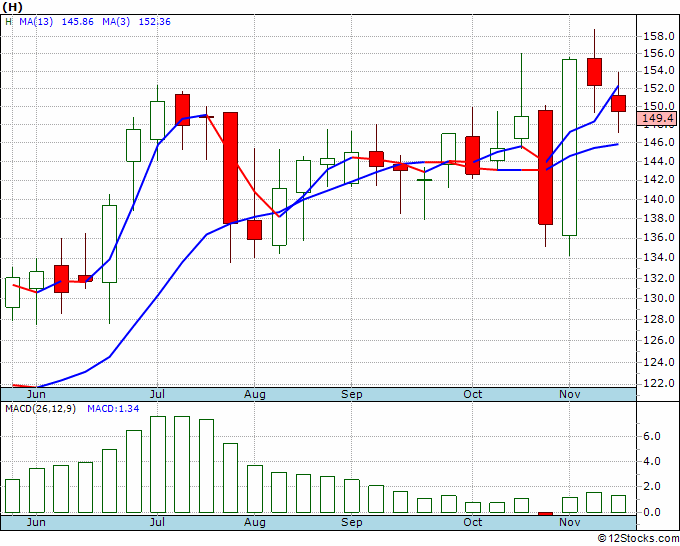Click the 158.0 price axis label
680x546 pixels.
658,36
